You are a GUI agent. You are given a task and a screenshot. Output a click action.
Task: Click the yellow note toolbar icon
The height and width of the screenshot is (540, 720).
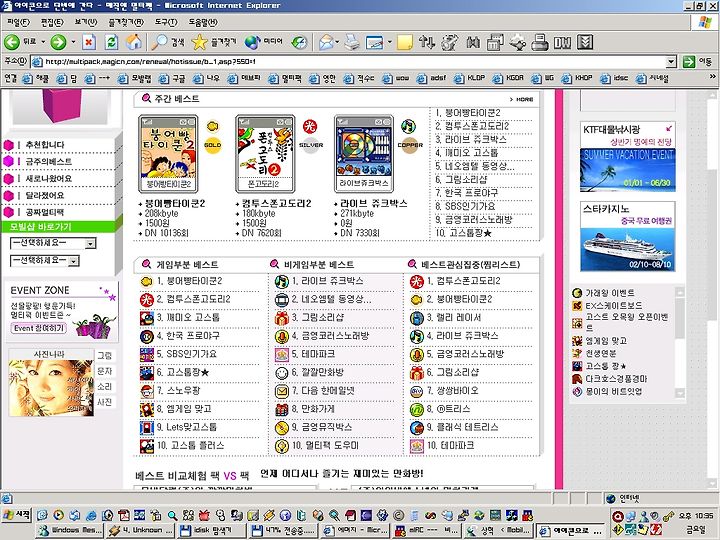(x=405, y=42)
